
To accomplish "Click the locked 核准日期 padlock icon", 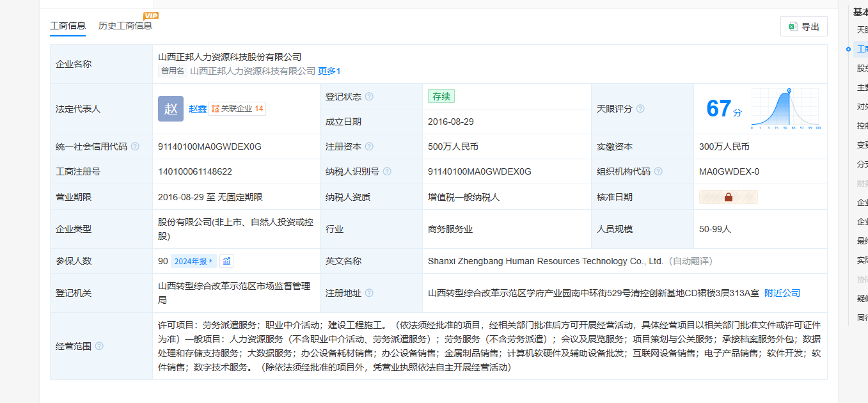I will click(x=728, y=197).
